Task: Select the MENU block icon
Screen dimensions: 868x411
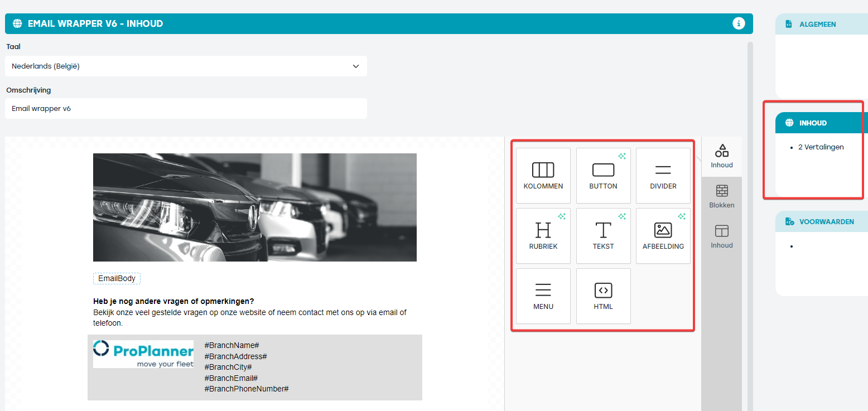Action: 543,296
